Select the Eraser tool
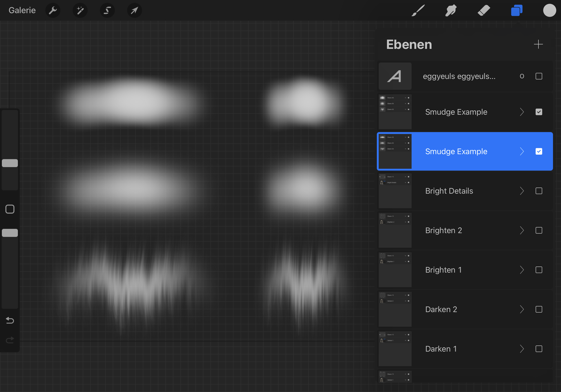 click(484, 11)
